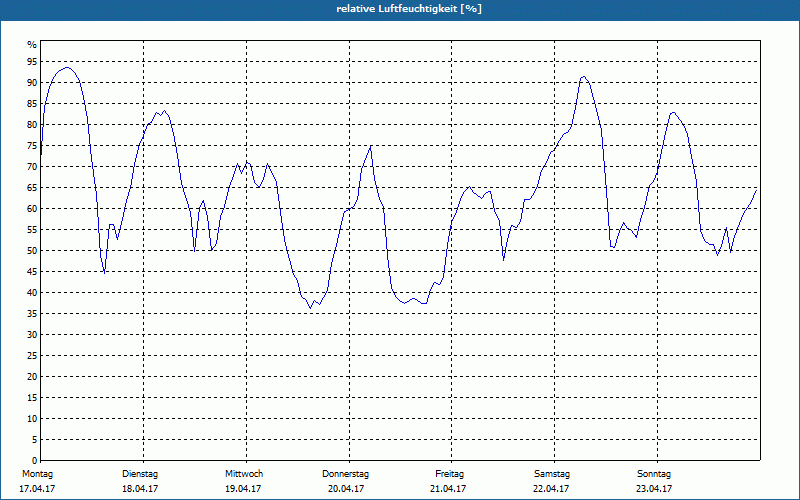Click the y-axis value 0
800x500 pixels.
pos(35,461)
